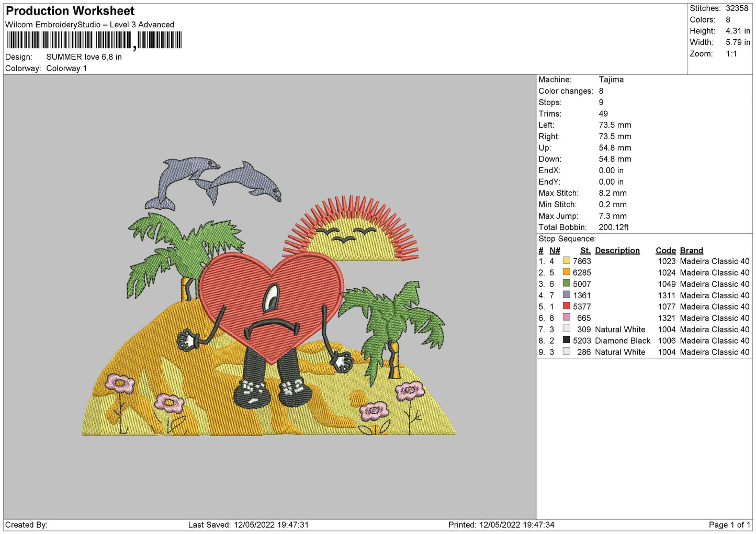Click the stitch count 5203 in row 8
This screenshot has width=756, height=534.
click(582, 340)
